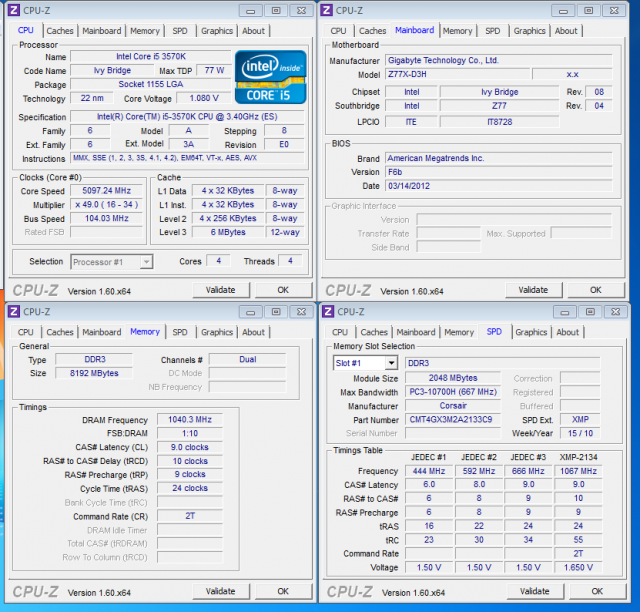Choose Caches tab in SPD window

[x=374, y=332]
